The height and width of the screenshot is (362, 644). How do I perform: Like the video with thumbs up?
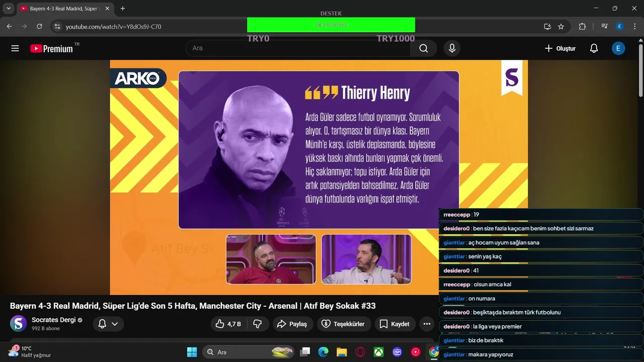[x=229, y=324]
